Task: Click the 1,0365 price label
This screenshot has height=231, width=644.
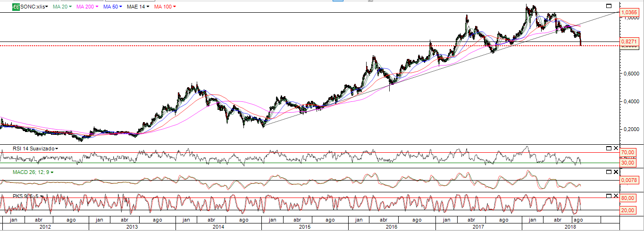Action: tap(629, 12)
